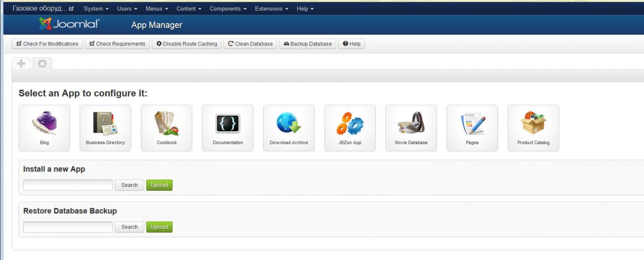Open the Extensions dropdown menu

pos(272,9)
